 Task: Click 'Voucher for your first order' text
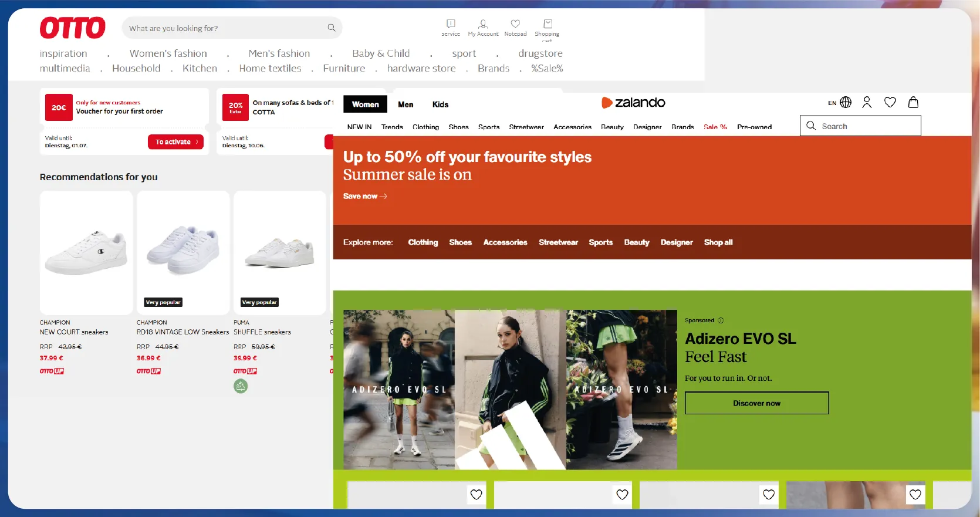[x=120, y=111]
